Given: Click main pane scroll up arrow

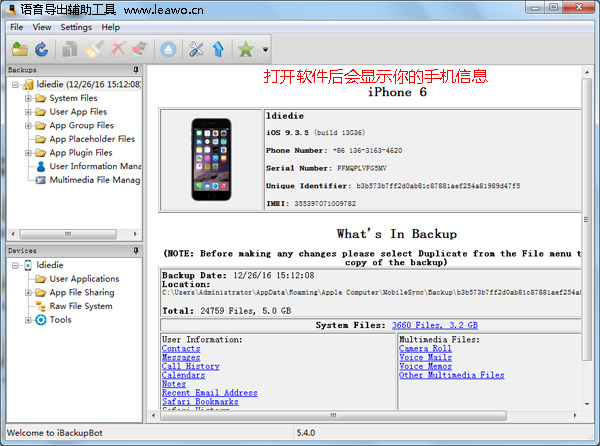Looking at the screenshot, I should (x=587, y=72).
